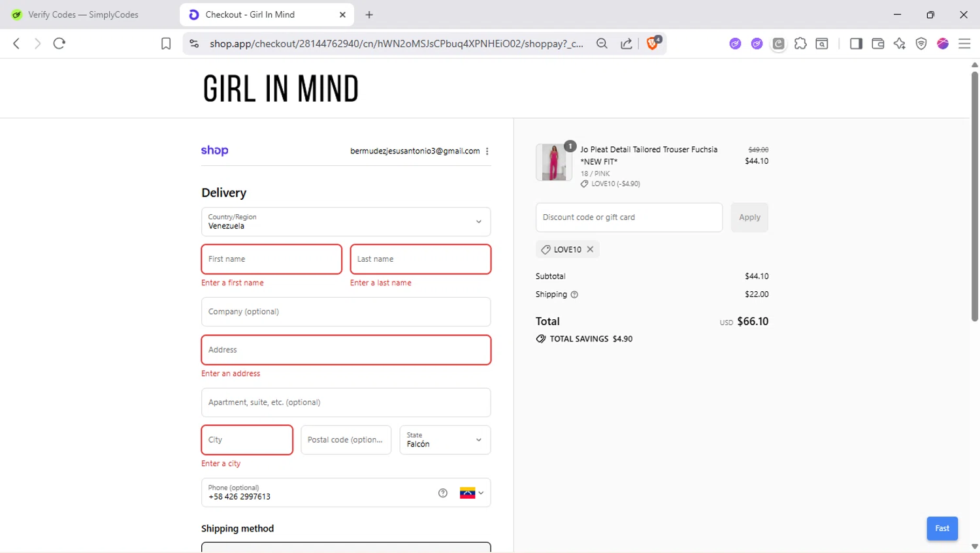The image size is (980, 553).
Task: Open the browser main hamburger menu
Action: click(x=964, y=44)
